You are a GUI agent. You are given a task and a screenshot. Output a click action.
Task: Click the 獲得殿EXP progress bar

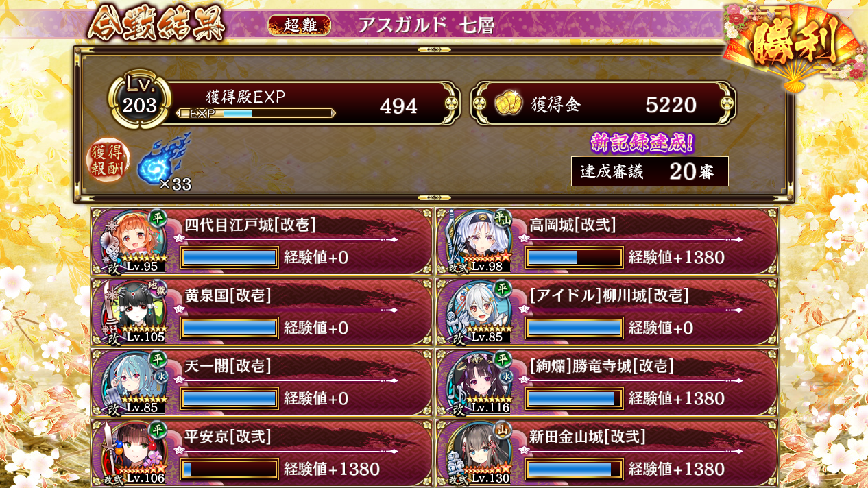tap(256, 113)
